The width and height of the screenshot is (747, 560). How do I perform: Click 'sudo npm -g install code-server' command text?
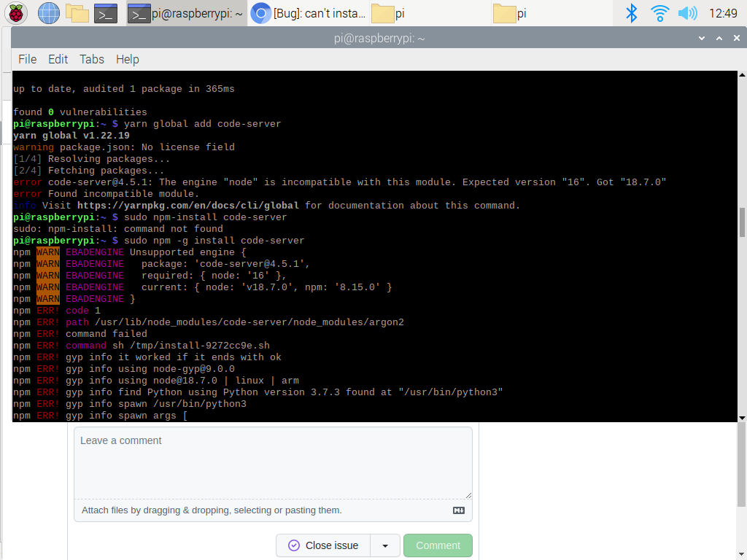pyautogui.click(x=214, y=241)
